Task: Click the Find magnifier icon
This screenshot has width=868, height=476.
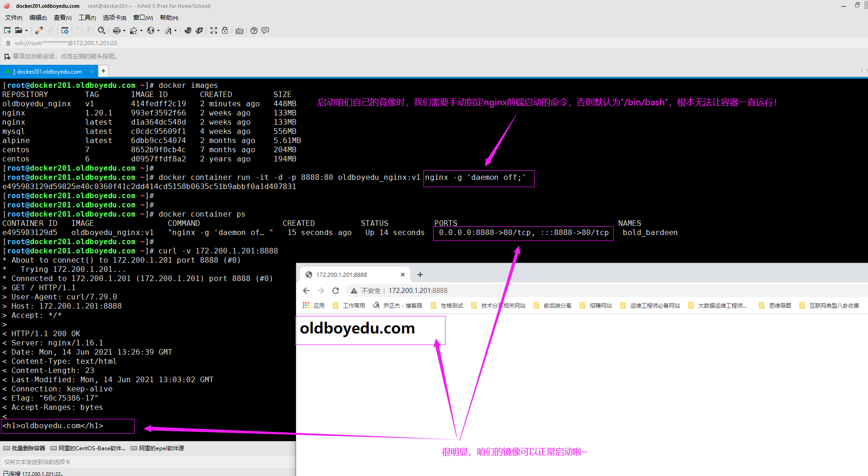Action: pyautogui.click(x=102, y=30)
